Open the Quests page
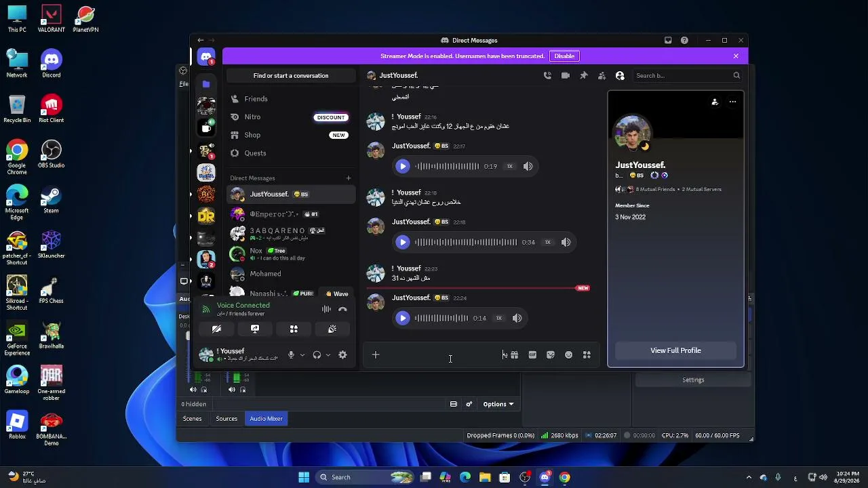 [291, 153]
